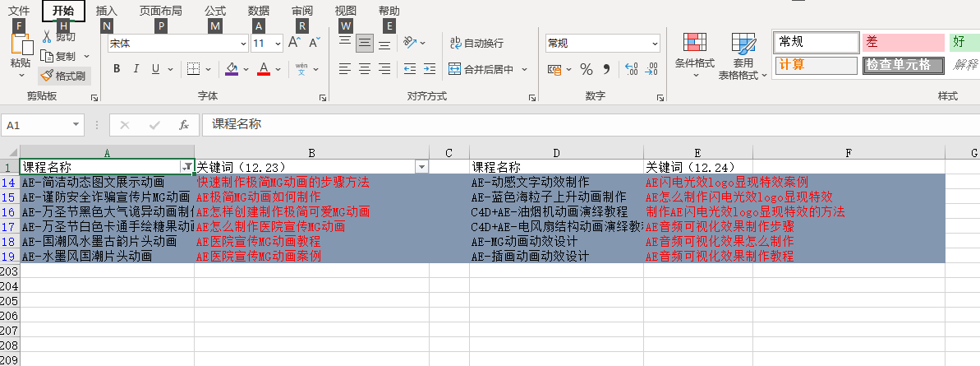Apply purple fill color bucket
980x366 pixels.
click(232, 69)
